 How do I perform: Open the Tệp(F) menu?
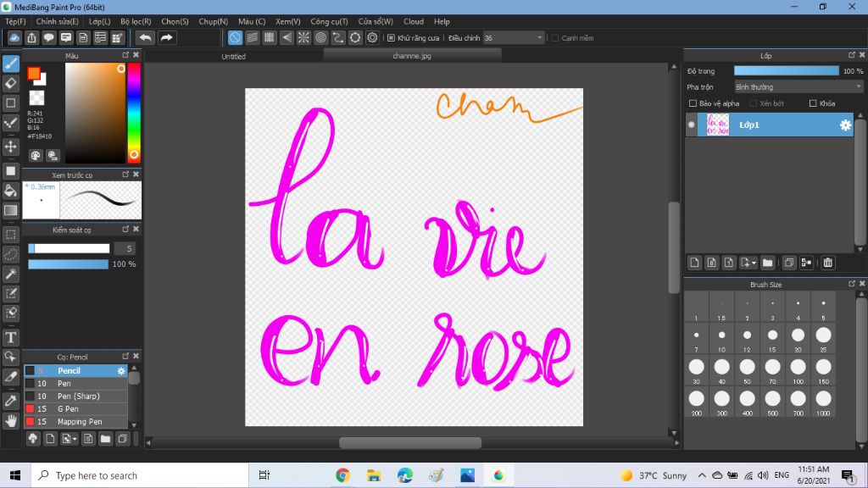(15, 21)
